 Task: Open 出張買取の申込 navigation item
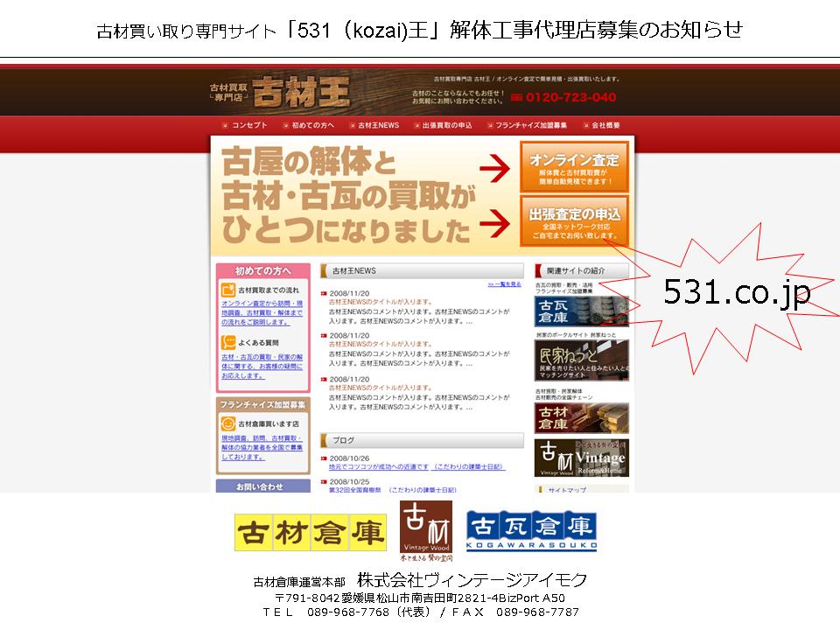pos(443,125)
